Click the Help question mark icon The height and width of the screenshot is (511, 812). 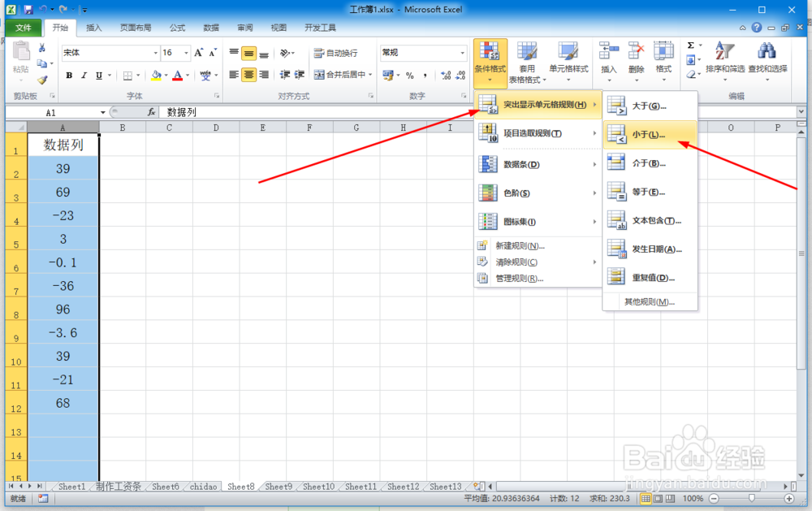click(x=757, y=28)
